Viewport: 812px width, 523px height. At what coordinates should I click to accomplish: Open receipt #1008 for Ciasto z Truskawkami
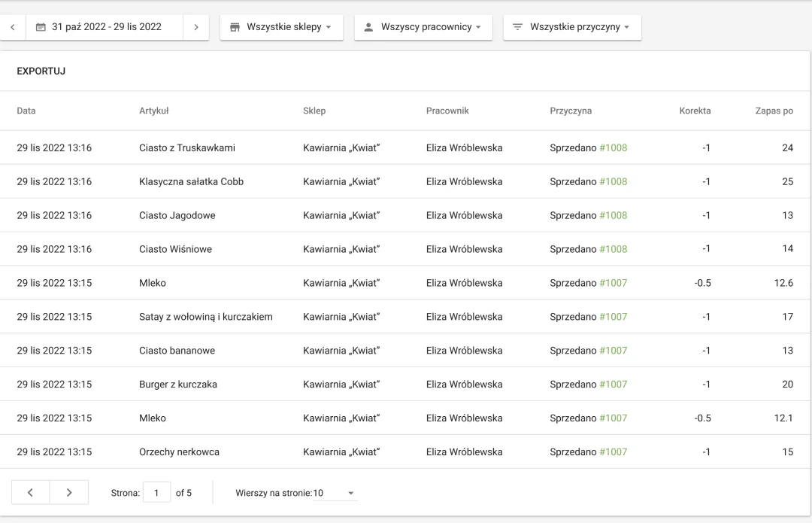(613, 148)
